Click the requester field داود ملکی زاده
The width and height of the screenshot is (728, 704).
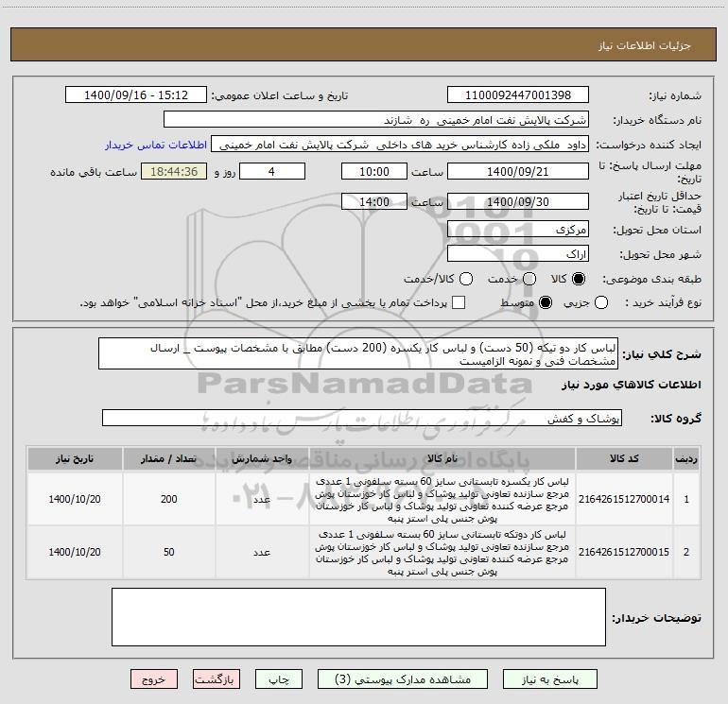[x=400, y=144]
